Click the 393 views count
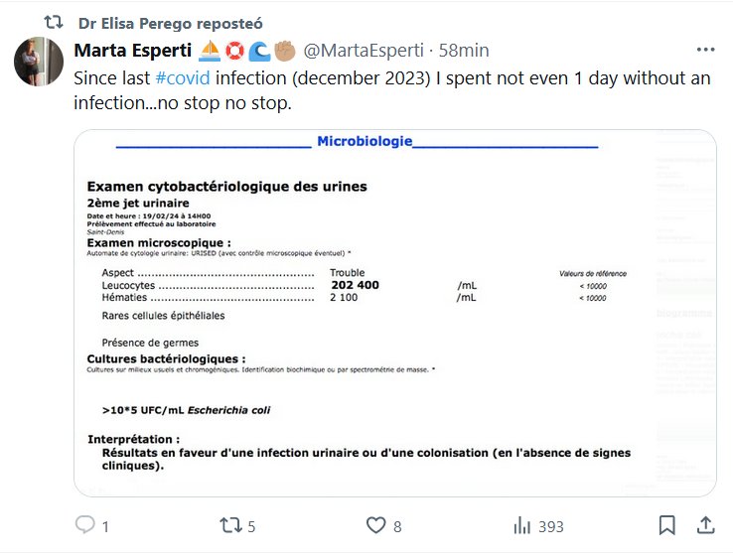 550,526
